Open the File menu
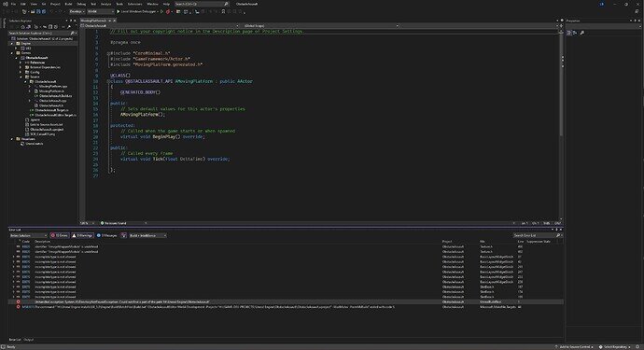 point(14,4)
